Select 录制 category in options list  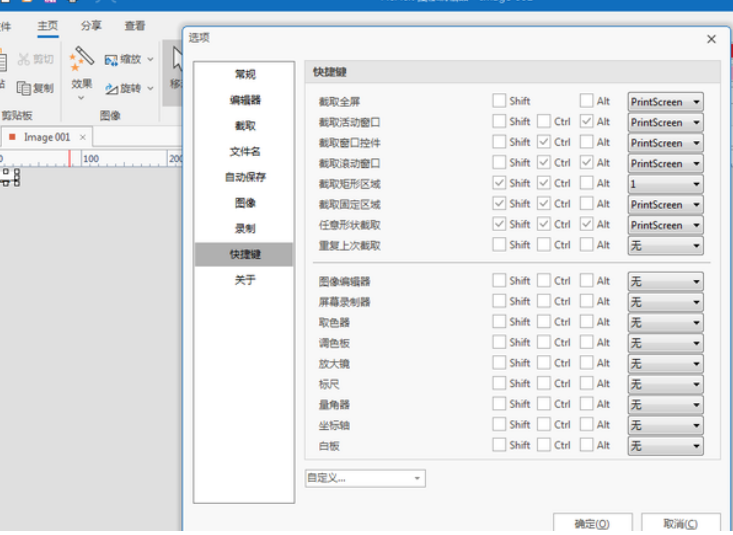click(245, 229)
